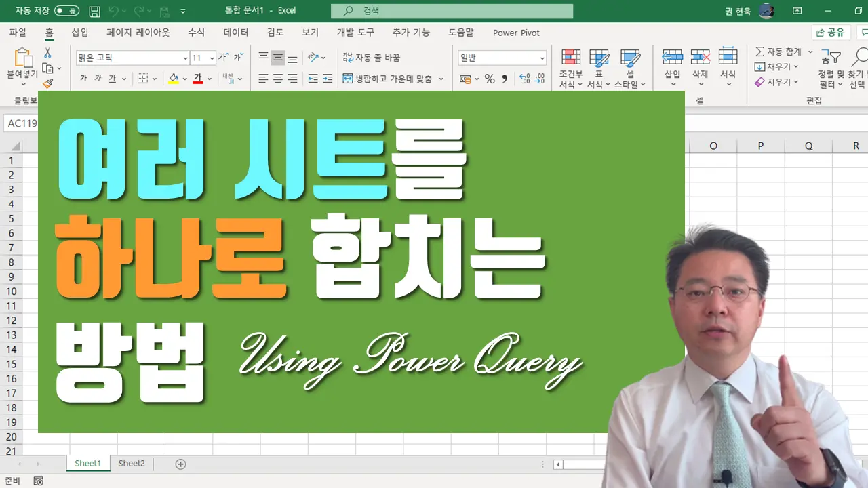Open the Power Pivot ribbon tab
This screenshot has height=488, width=868.
click(516, 33)
